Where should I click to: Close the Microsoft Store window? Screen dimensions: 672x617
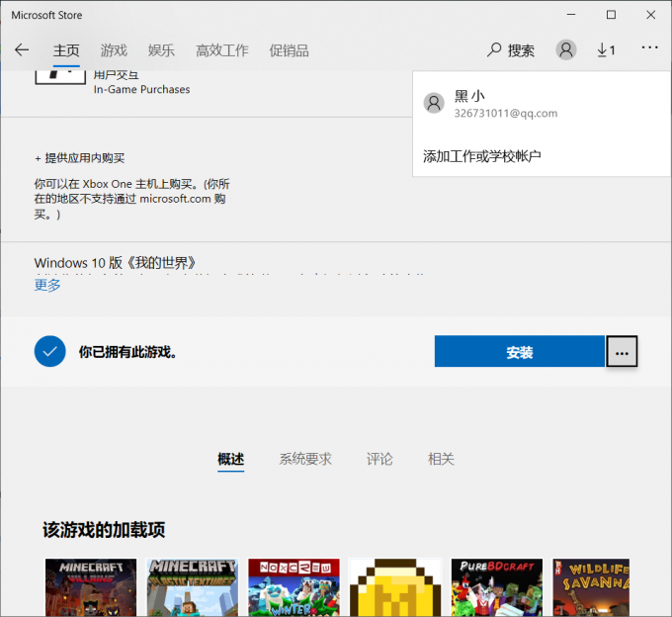coord(650,15)
